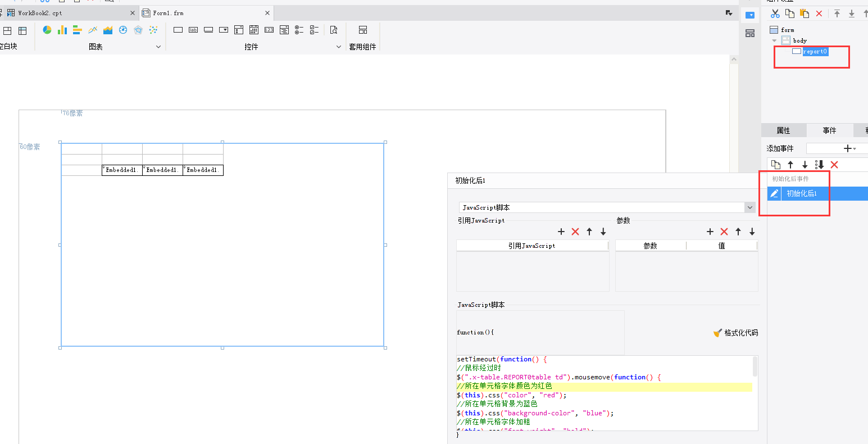Select the body node in the tree
The image size is (868, 444).
[800, 40]
